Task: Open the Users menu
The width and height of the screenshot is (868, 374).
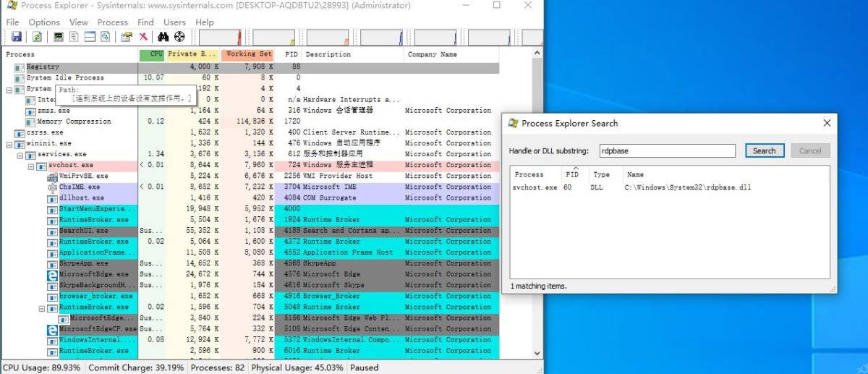Action: pos(174,22)
